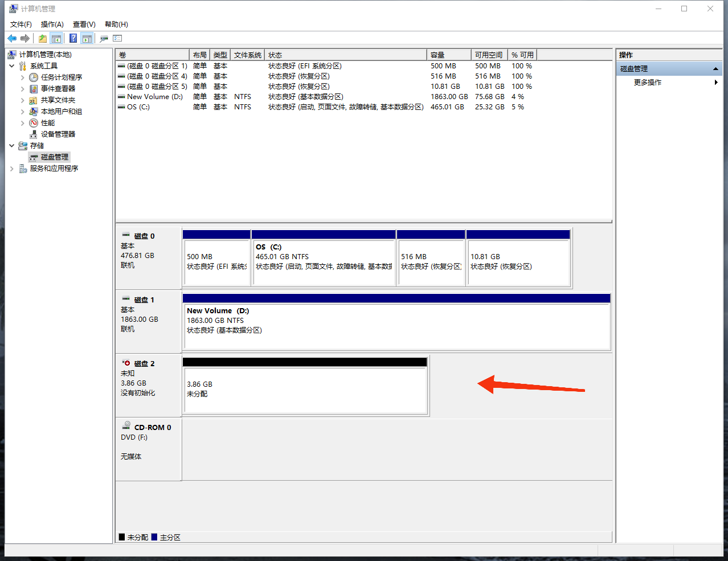The height and width of the screenshot is (561, 728).
Task: Click the blue 主分区 legend swatch
Action: [154, 537]
